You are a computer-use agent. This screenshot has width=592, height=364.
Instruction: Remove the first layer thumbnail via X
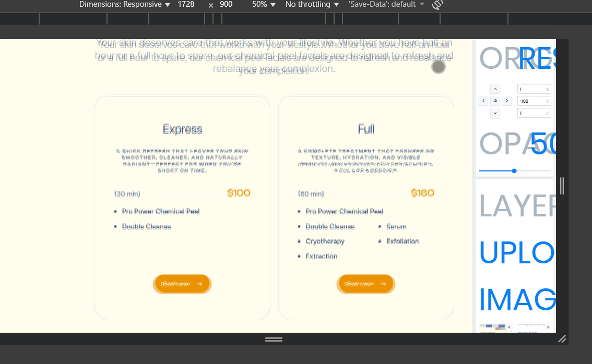click(x=509, y=327)
